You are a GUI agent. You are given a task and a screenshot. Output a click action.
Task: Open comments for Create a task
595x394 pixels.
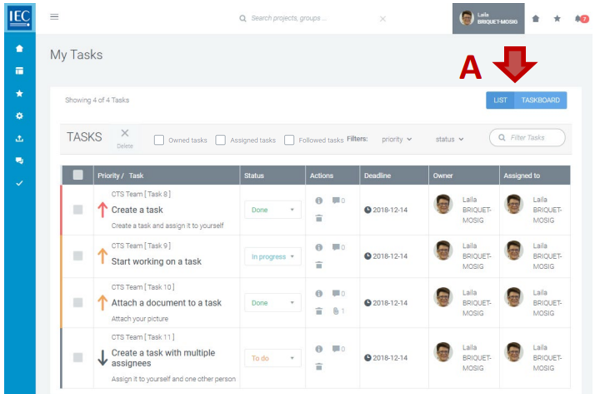(338, 200)
